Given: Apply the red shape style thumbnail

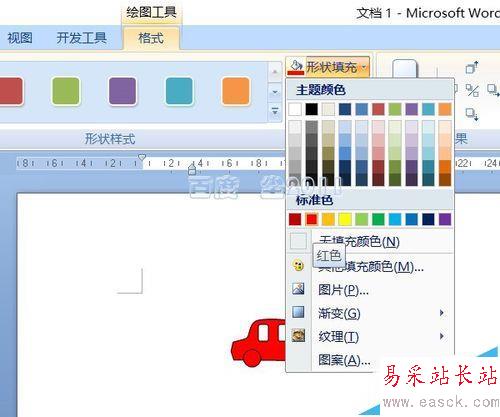Looking at the screenshot, I should click(11, 91).
